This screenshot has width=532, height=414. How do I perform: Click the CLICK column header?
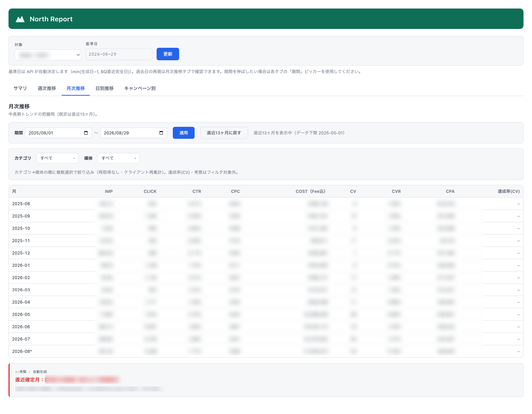(150, 191)
